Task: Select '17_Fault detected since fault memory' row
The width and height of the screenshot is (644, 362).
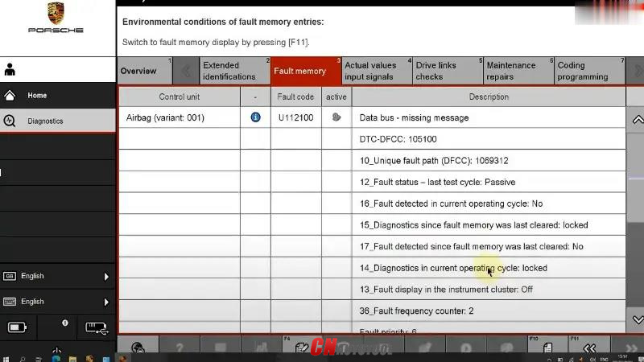Action: click(489, 246)
